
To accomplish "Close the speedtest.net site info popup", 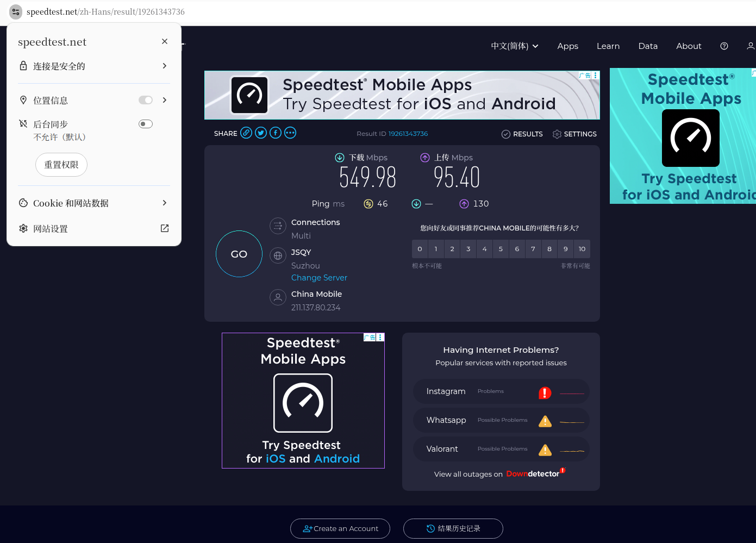I will click(165, 41).
